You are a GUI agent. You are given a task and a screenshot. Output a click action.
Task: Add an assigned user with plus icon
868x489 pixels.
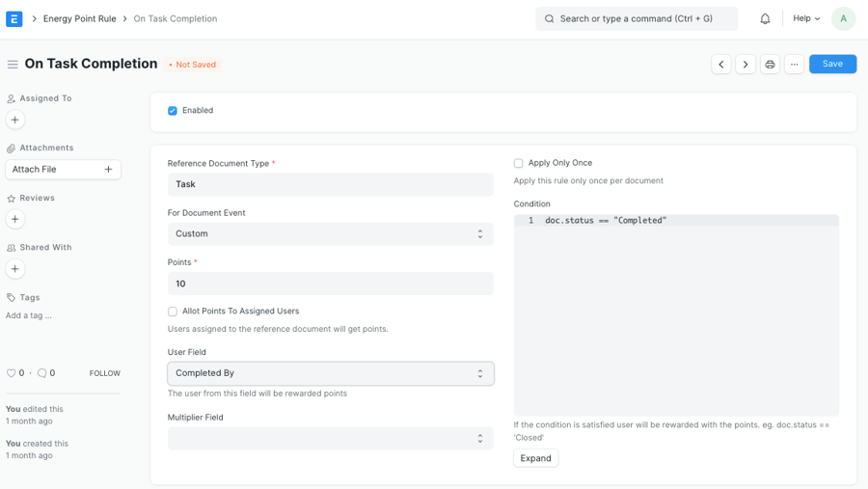click(15, 120)
